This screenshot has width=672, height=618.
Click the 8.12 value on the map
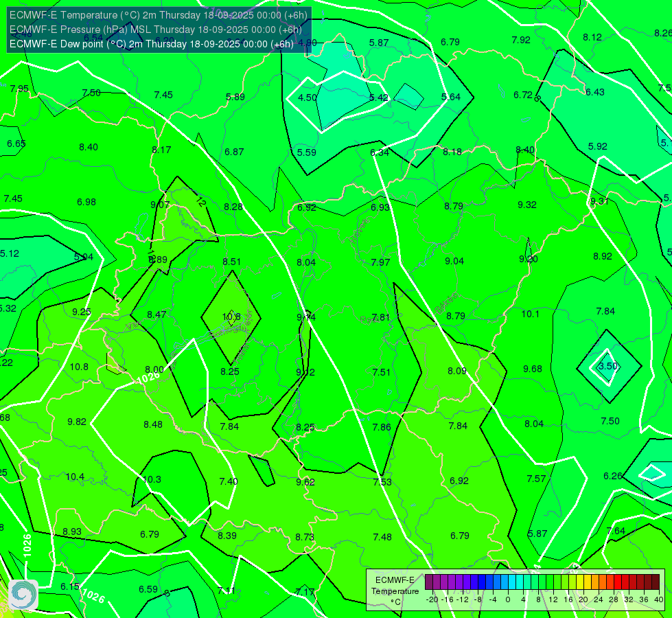[592, 37]
